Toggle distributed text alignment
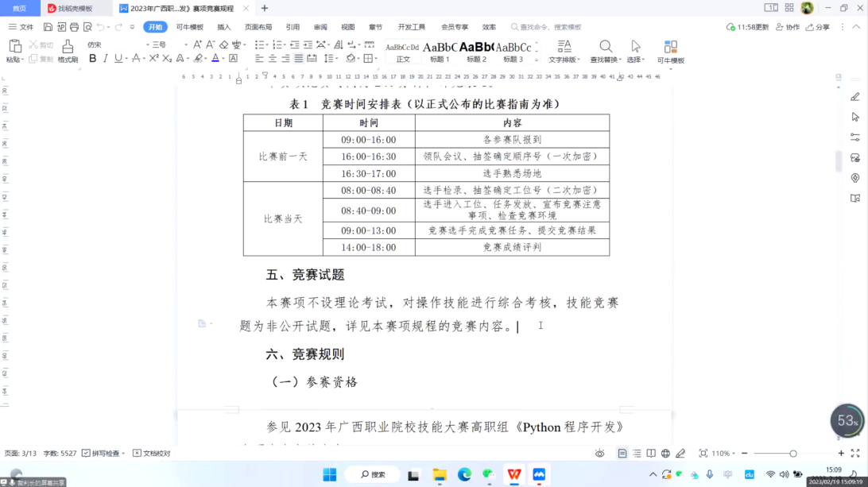This screenshot has width=868, height=487. point(312,58)
